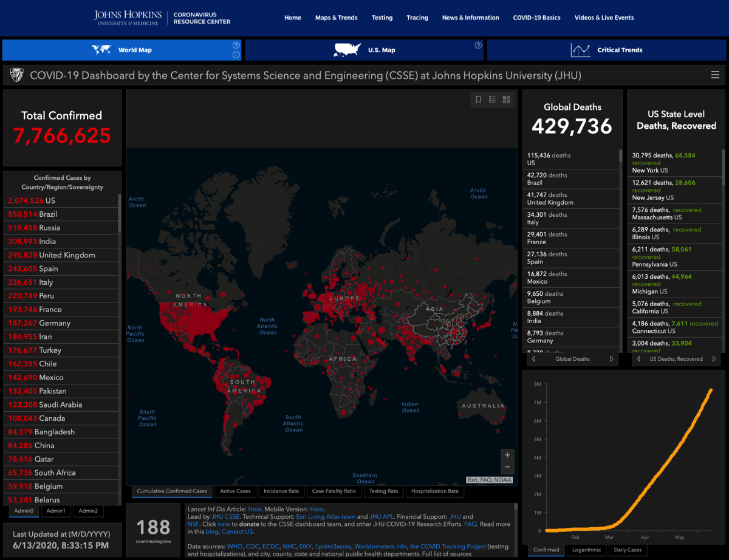This screenshot has width=729, height=560.
Task: Zoom in on the map
Action: (507, 454)
